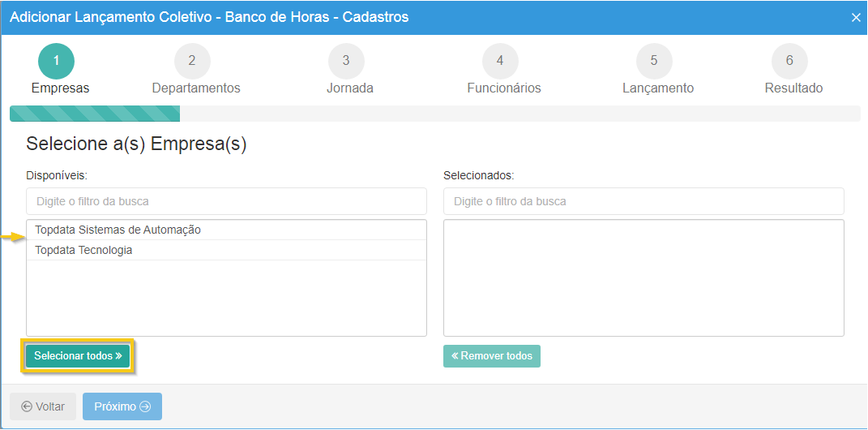This screenshot has width=868, height=430.
Task: Go to the Lançamento step label
Action: point(658,88)
